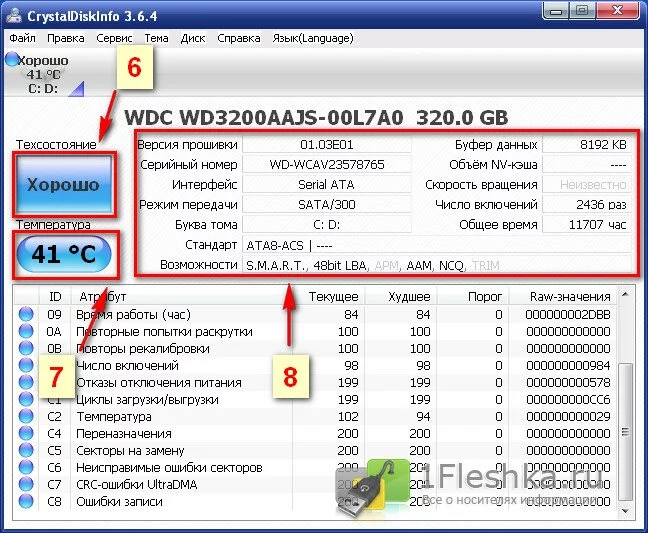The height and width of the screenshot is (533, 648).
Task: Click status icon for attribute C5 row
Action: pos(26,450)
